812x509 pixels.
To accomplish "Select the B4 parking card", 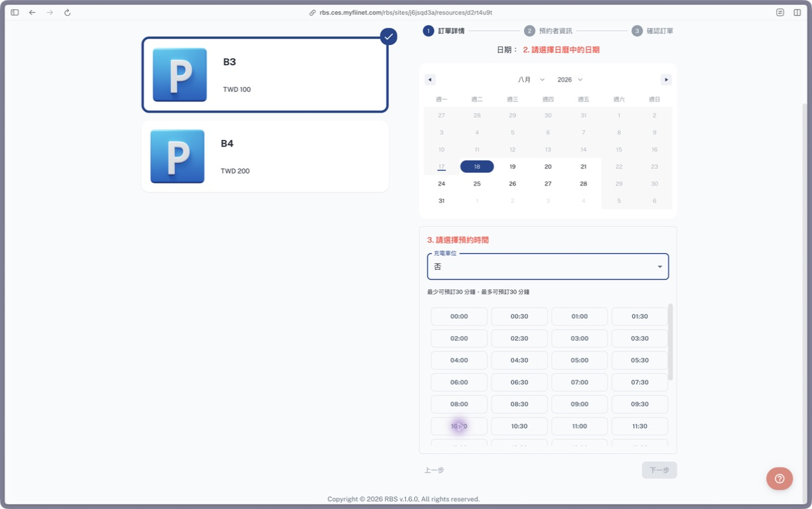I will point(265,156).
